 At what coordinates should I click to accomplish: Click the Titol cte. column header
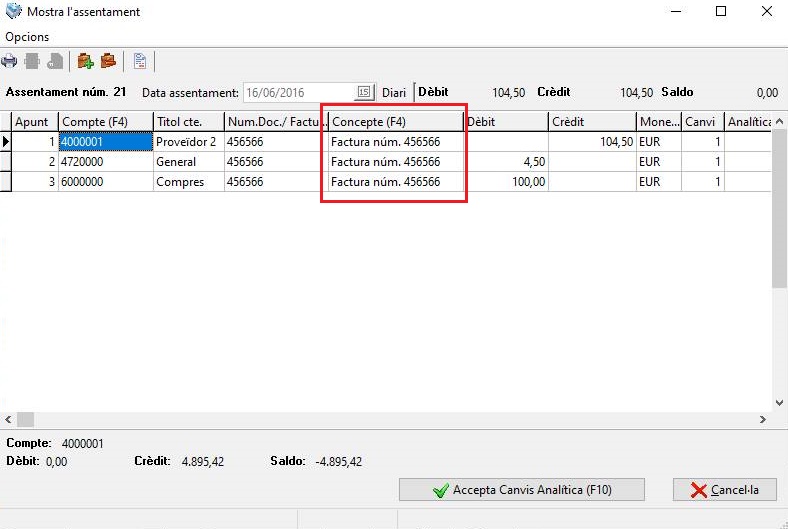188,122
